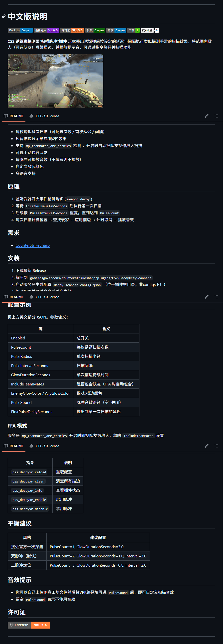
Task: Open the 最新版本 V1.0.0 badge
Action: click(x=46, y=31)
